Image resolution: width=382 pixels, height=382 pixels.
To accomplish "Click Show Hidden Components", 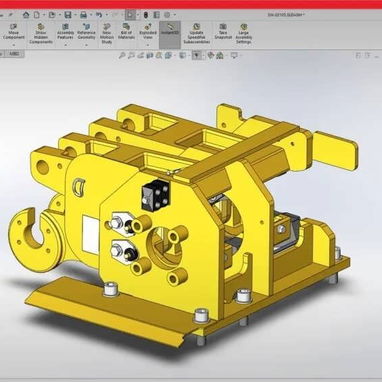I will click(x=41, y=34).
